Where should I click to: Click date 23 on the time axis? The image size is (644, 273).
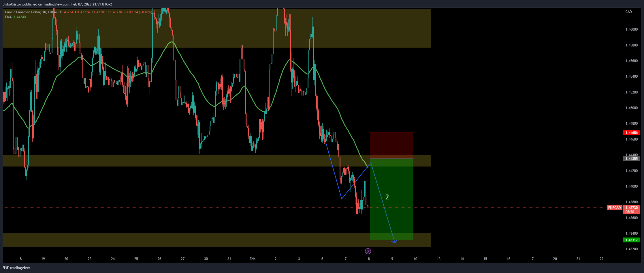pyautogui.click(x=90, y=259)
